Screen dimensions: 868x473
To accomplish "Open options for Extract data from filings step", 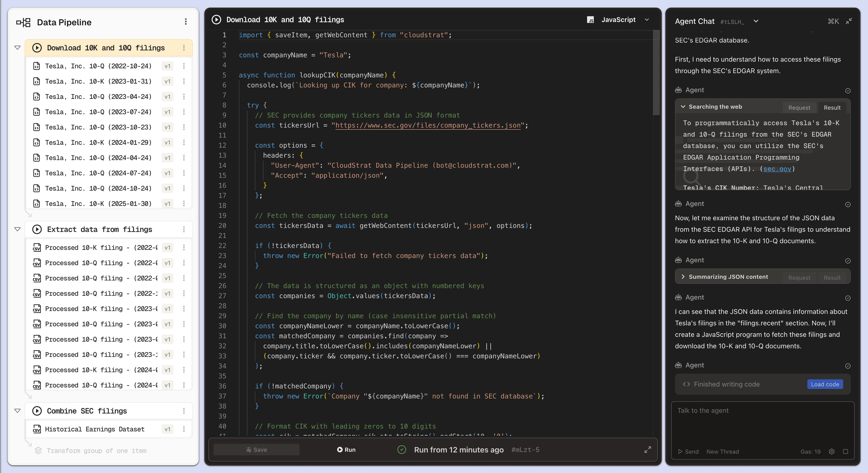I will coord(184,229).
